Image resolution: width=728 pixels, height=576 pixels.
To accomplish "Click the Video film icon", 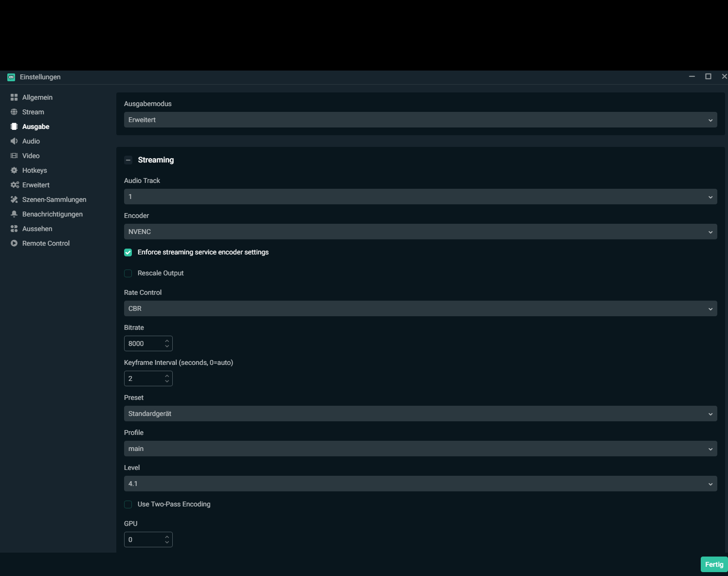I will click(14, 156).
